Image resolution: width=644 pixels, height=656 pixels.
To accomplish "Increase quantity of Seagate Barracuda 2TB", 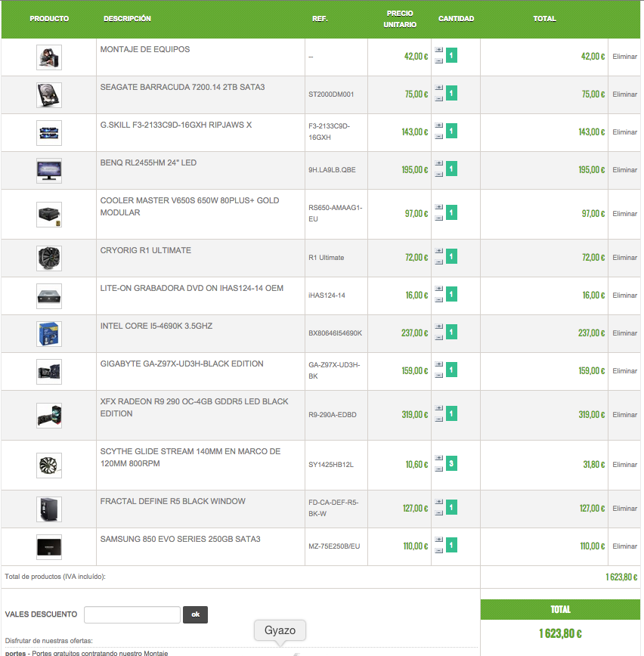I will (x=438, y=88).
